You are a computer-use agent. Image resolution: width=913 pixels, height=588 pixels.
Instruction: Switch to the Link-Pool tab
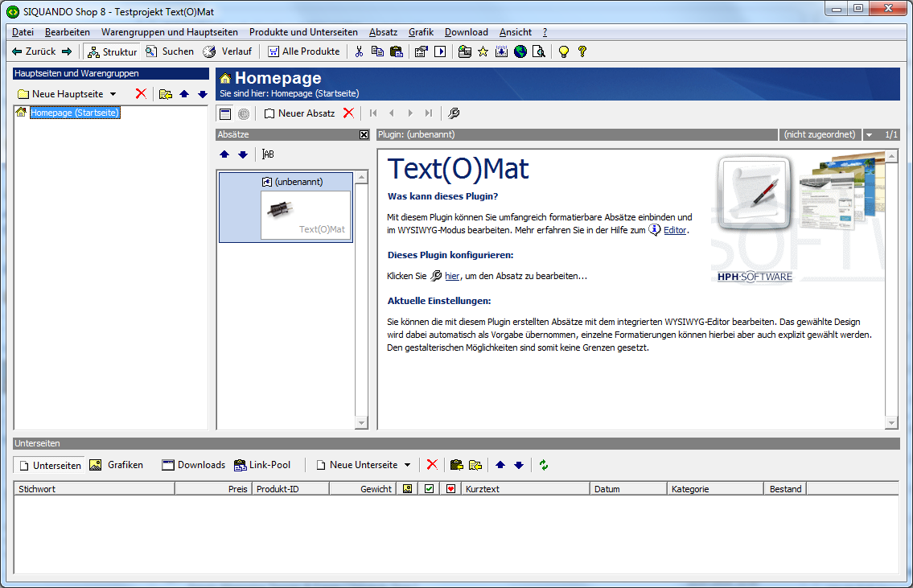262,465
